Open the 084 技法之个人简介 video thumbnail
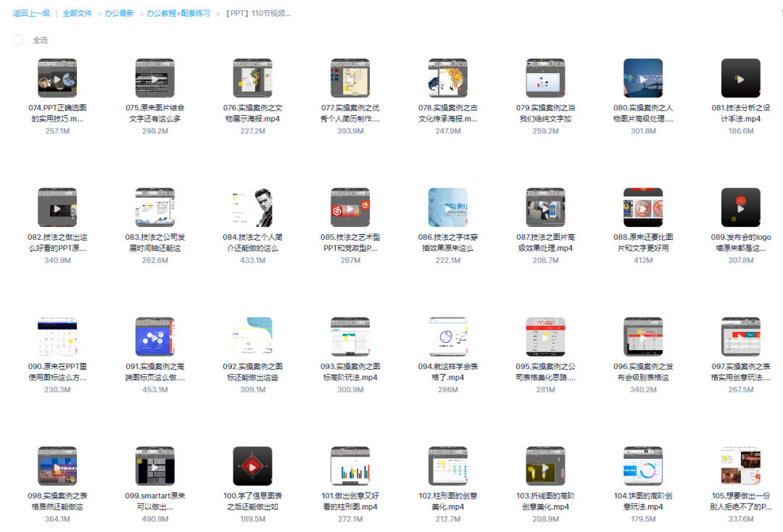The height and width of the screenshot is (532, 783). pyautogui.click(x=252, y=207)
